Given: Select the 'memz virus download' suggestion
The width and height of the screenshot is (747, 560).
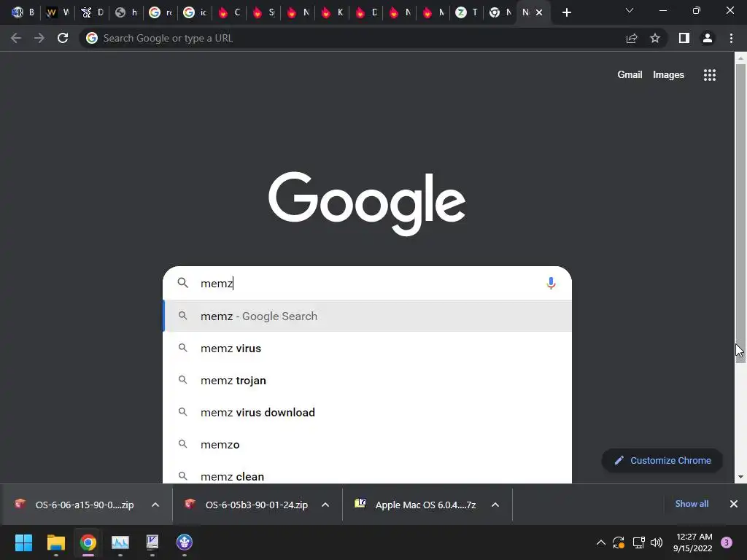Looking at the screenshot, I should [x=367, y=413].
